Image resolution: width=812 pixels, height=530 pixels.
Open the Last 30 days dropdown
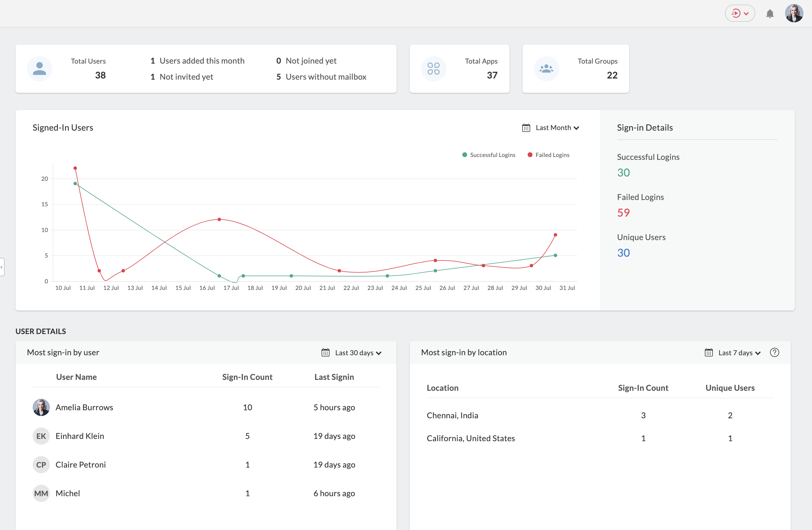coord(358,353)
